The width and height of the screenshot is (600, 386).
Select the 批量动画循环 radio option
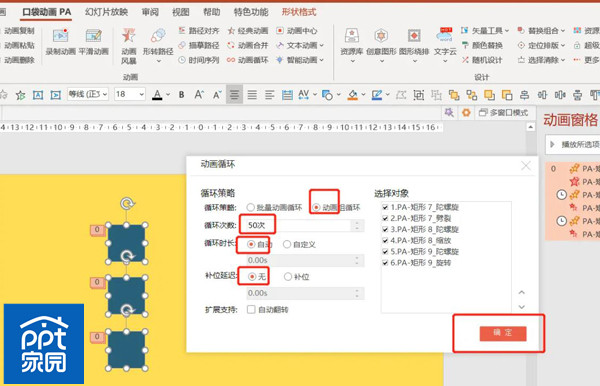coord(251,207)
